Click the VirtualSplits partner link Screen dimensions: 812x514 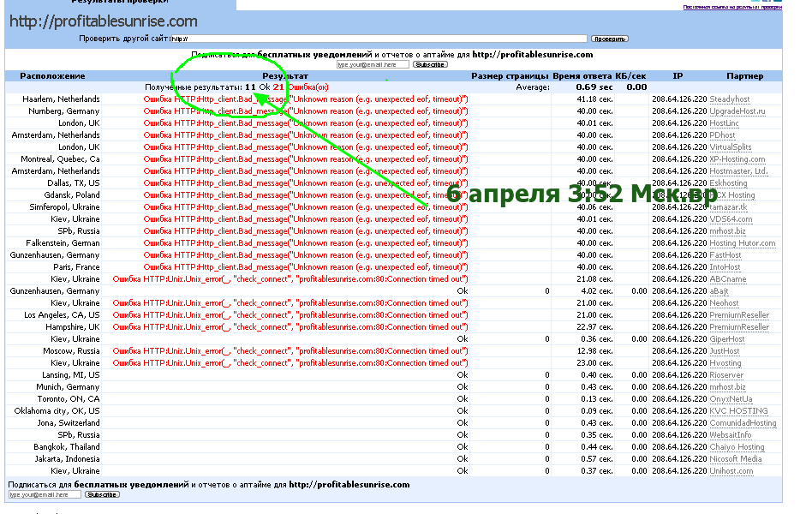tap(730, 147)
